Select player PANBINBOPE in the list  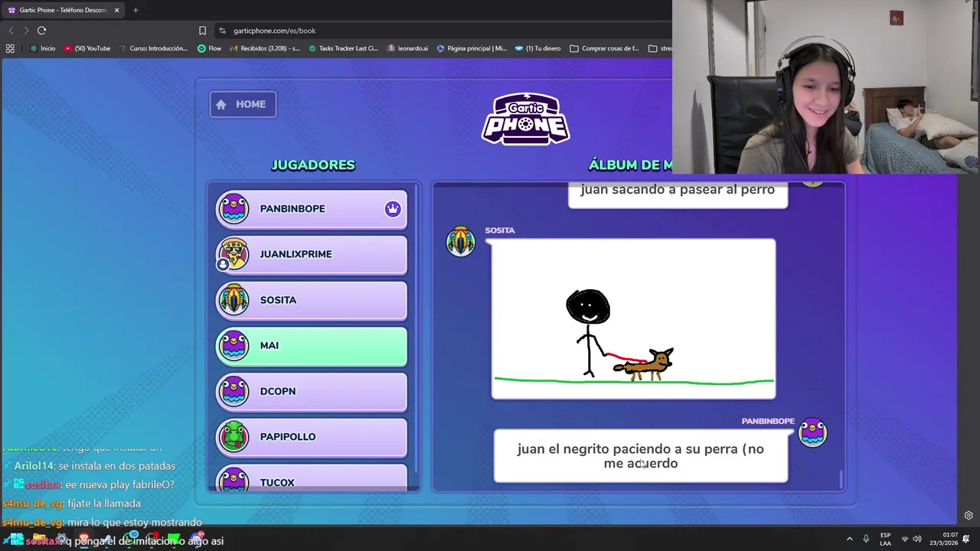pyautogui.click(x=312, y=209)
